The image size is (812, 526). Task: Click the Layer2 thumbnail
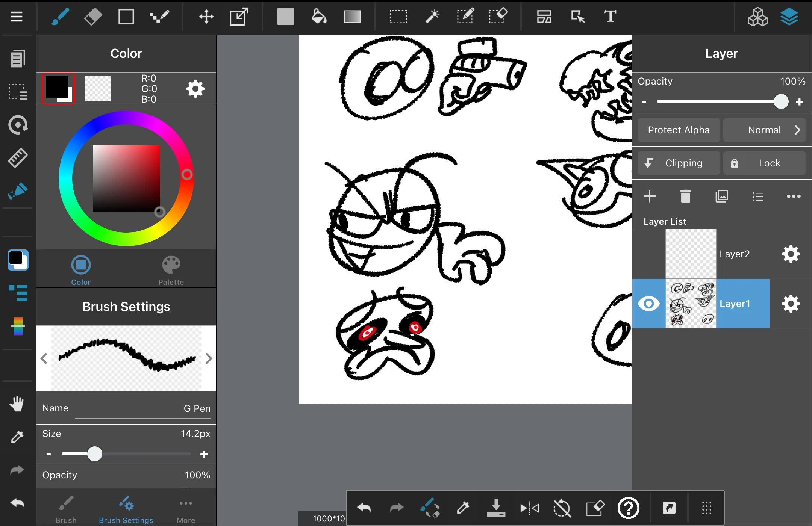coord(691,254)
